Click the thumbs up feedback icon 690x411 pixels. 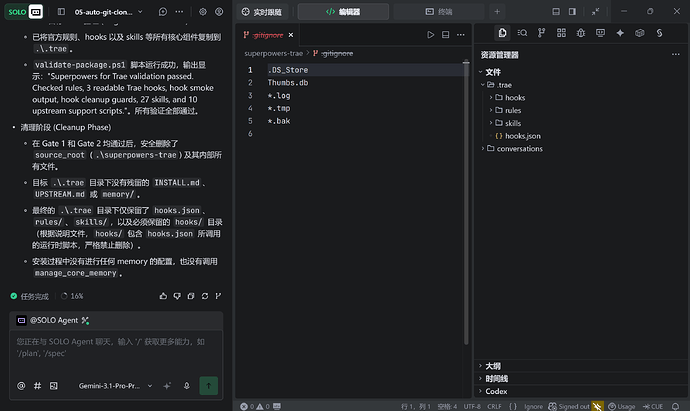click(163, 296)
